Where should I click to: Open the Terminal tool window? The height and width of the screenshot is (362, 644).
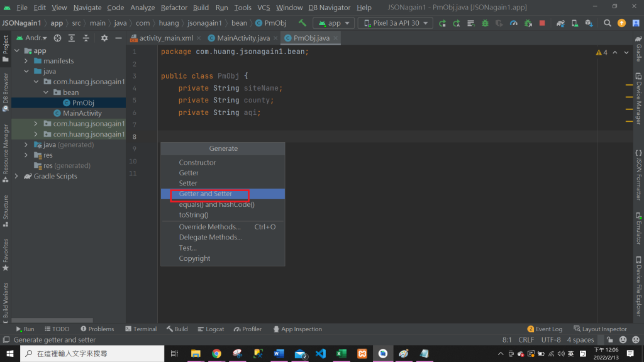[x=141, y=329]
